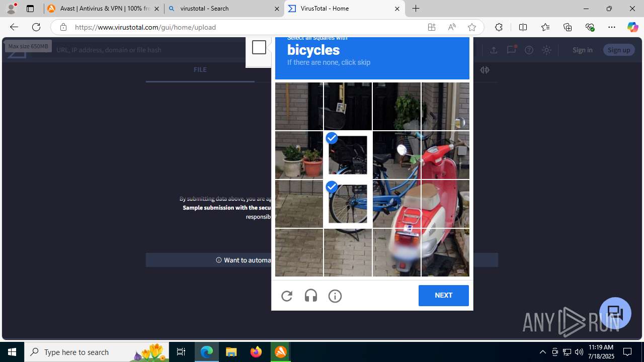Open Task View on taskbar
This screenshot has height=362, width=644.
[181, 352]
